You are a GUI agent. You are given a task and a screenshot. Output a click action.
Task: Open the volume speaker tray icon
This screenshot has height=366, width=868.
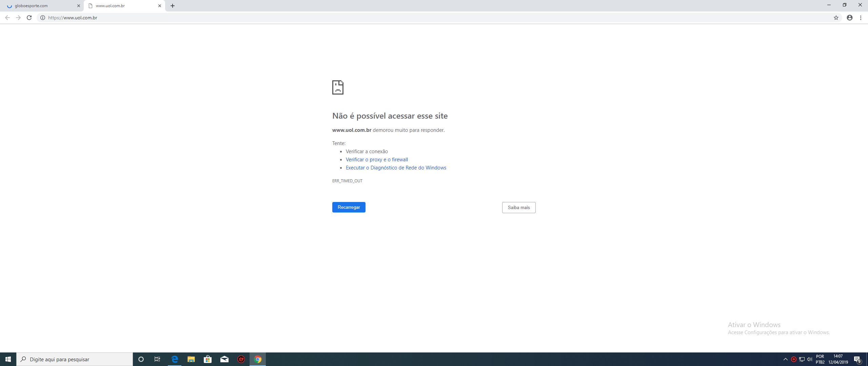(810, 359)
